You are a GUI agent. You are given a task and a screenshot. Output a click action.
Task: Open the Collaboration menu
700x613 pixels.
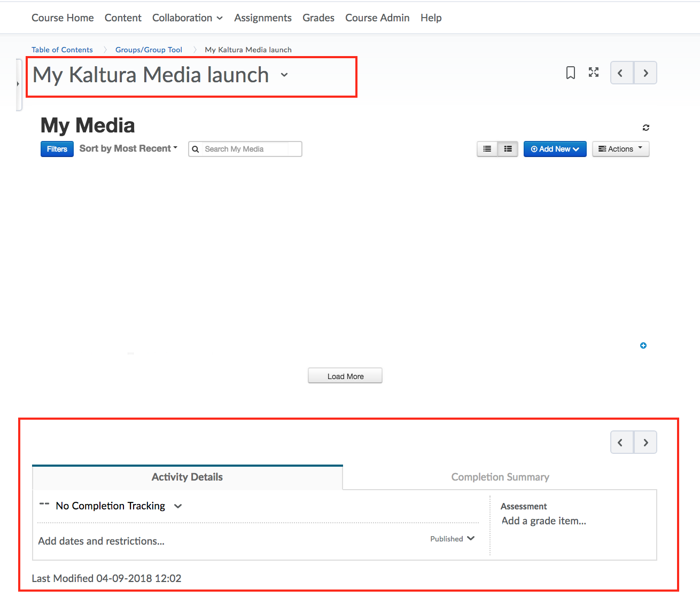pos(187,18)
